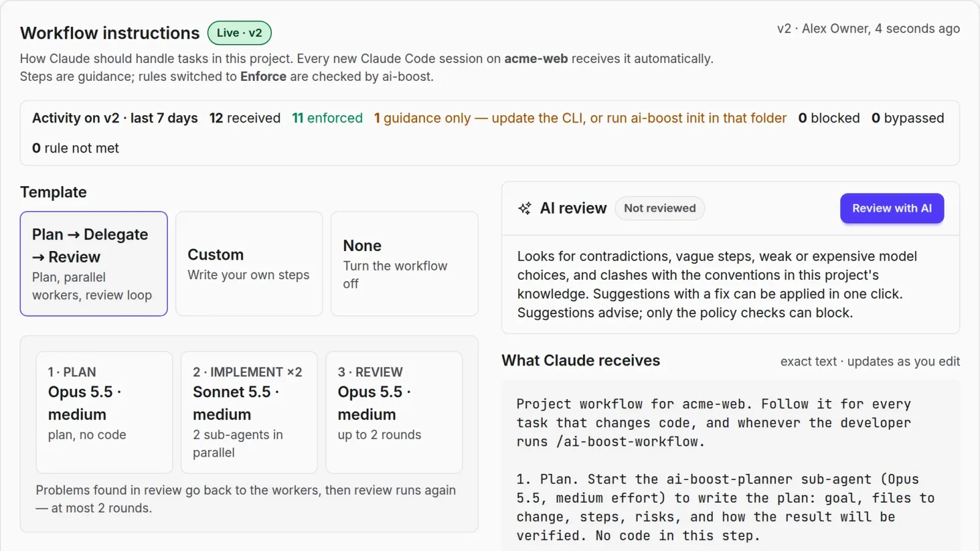Click the '0 bypassed' activity stat
This screenshot has height=551, width=980.
908,118
